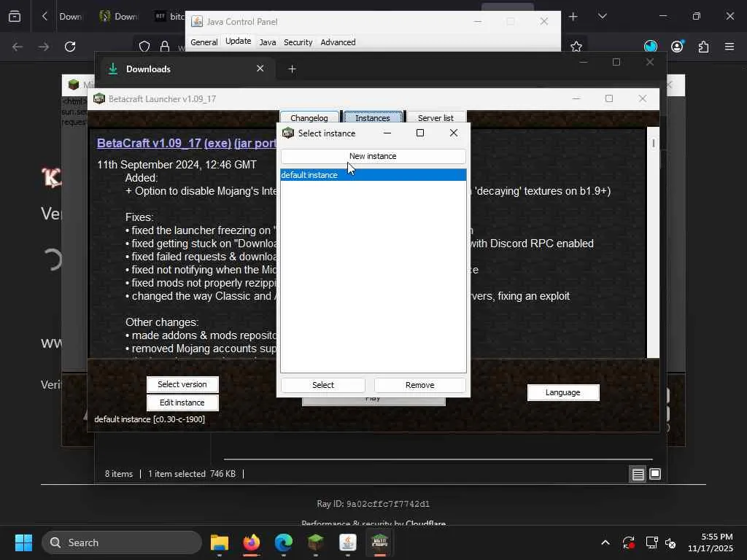The height and width of the screenshot is (560, 747).
Task: Expand the system tray hidden icons chevron
Action: coord(605,542)
